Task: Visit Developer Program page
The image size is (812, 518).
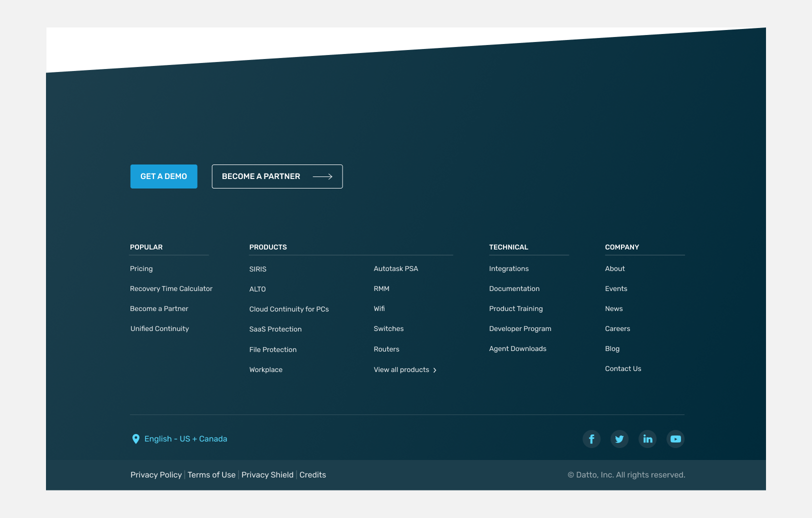Action: [520, 328]
